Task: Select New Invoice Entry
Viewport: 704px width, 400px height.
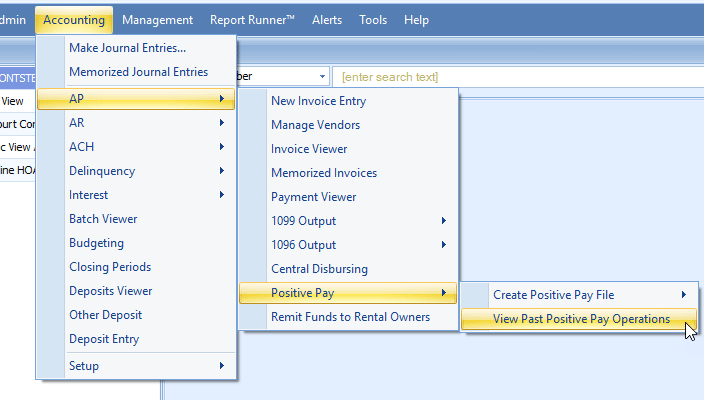Action: tap(348, 101)
